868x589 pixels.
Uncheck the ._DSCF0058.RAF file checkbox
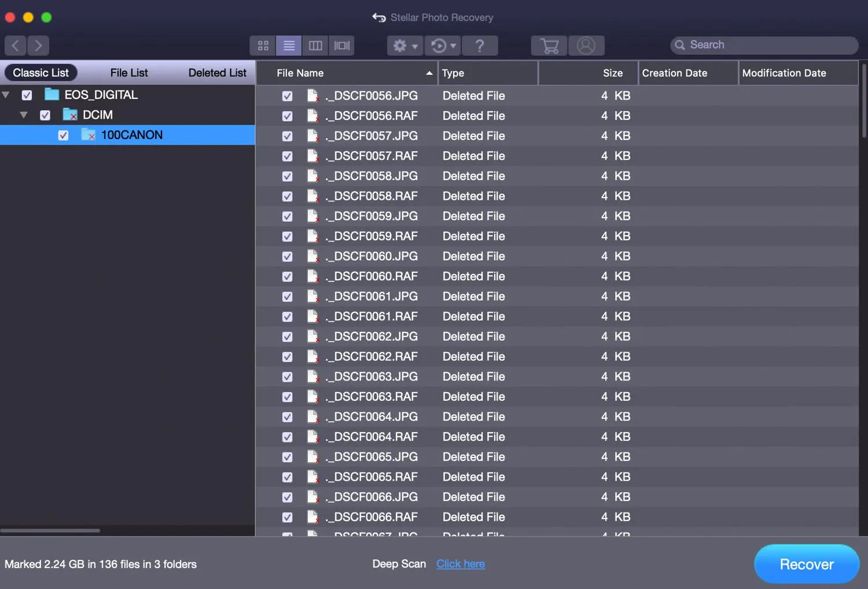coord(287,196)
